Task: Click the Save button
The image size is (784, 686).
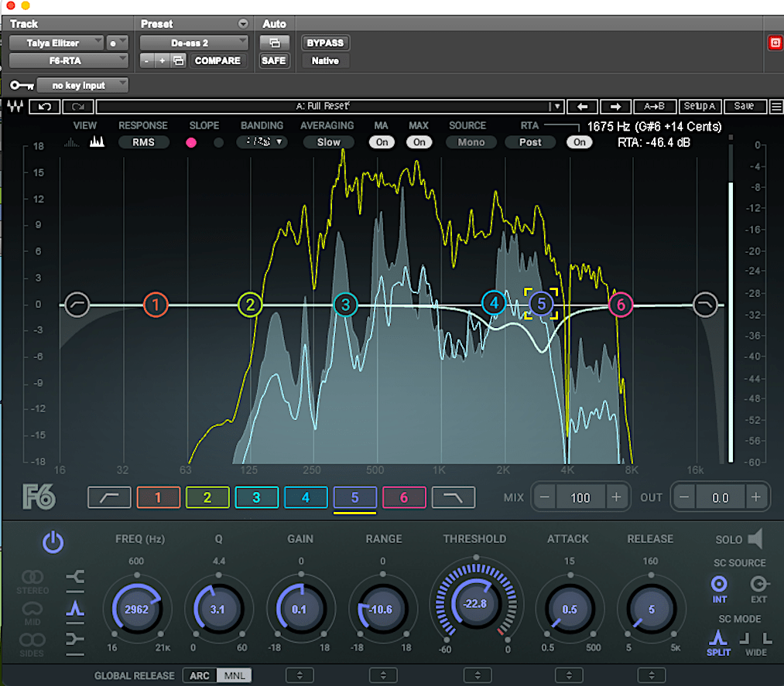Action: [745, 107]
